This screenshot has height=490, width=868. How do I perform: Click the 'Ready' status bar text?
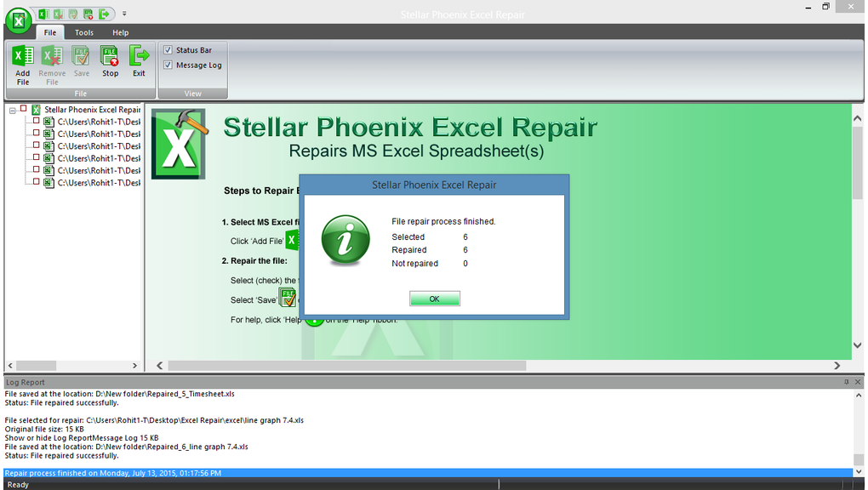(18, 484)
